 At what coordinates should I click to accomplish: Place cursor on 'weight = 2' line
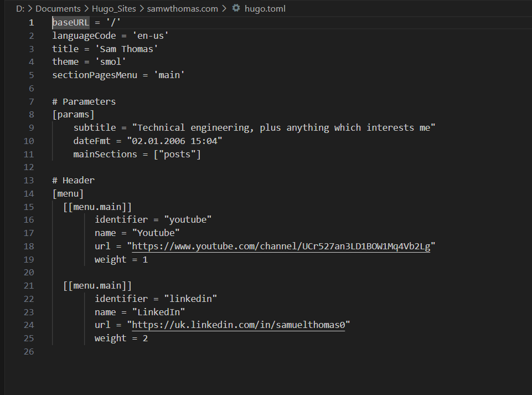(121, 338)
